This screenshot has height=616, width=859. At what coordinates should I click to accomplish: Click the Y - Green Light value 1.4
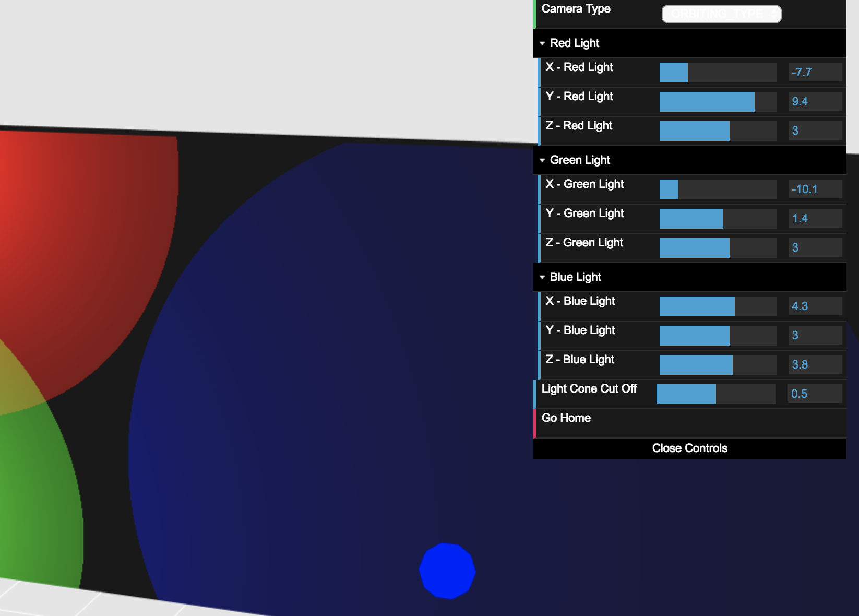coord(816,218)
